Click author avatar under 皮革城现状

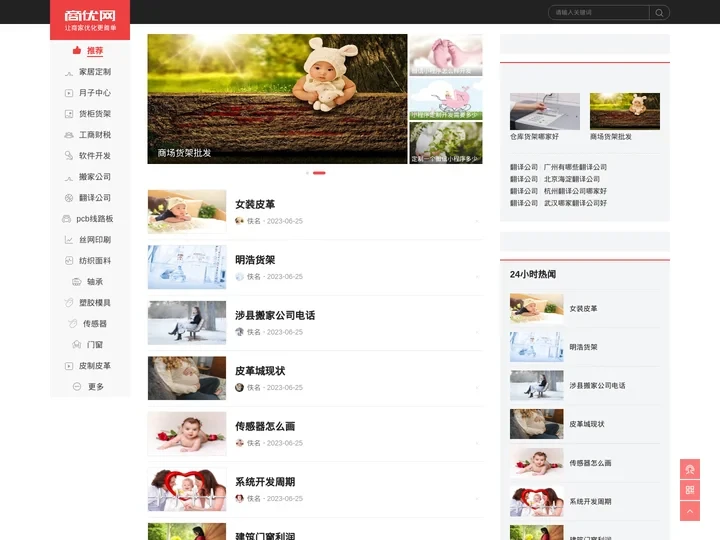pyautogui.click(x=239, y=388)
